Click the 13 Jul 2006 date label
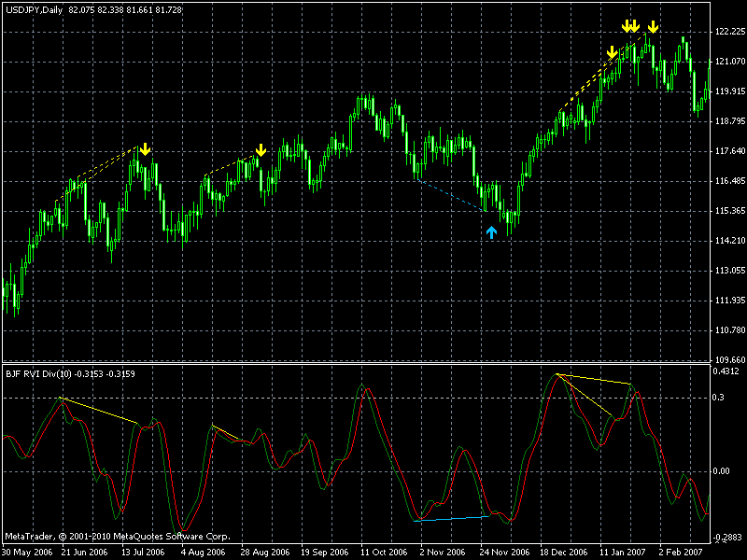 point(143,553)
